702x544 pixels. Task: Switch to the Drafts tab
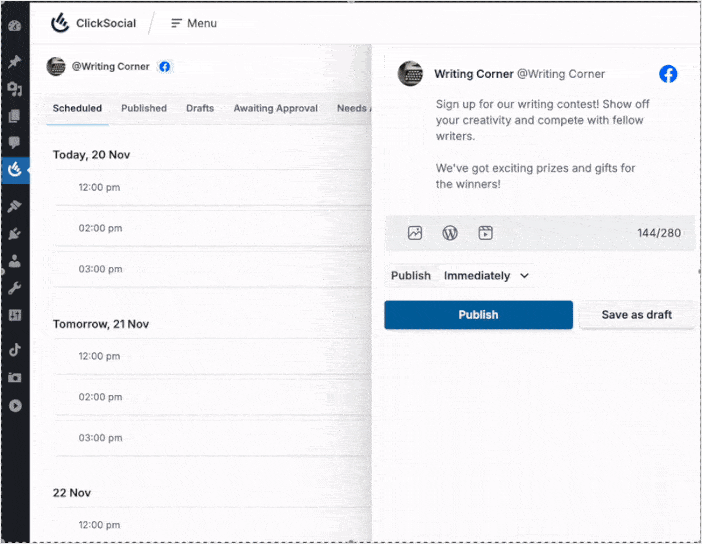[200, 108]
